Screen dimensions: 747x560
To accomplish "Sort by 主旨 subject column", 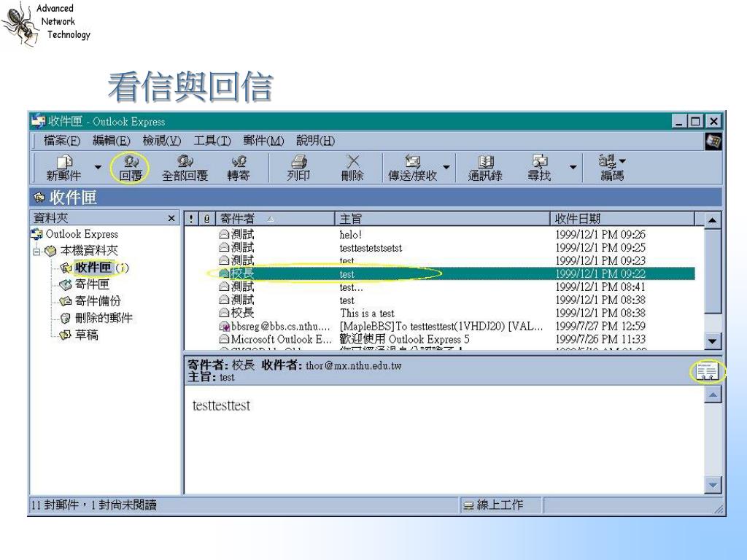I will pos(443,219).
